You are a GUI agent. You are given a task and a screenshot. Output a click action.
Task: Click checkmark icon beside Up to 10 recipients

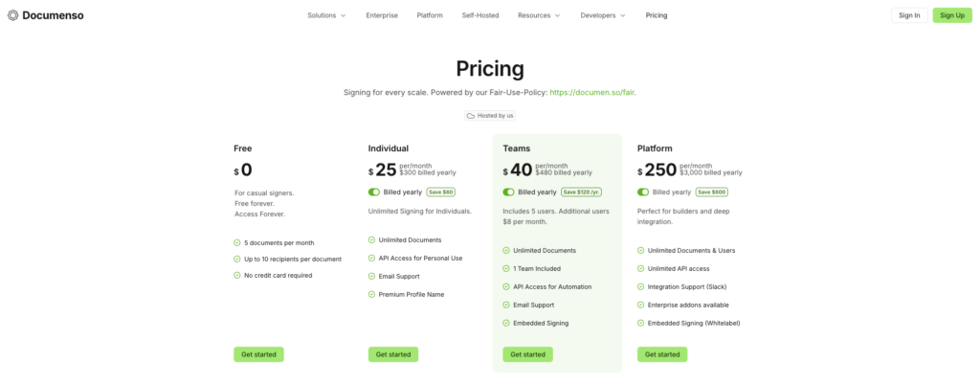pyautogui.click(x=237, y=259)
